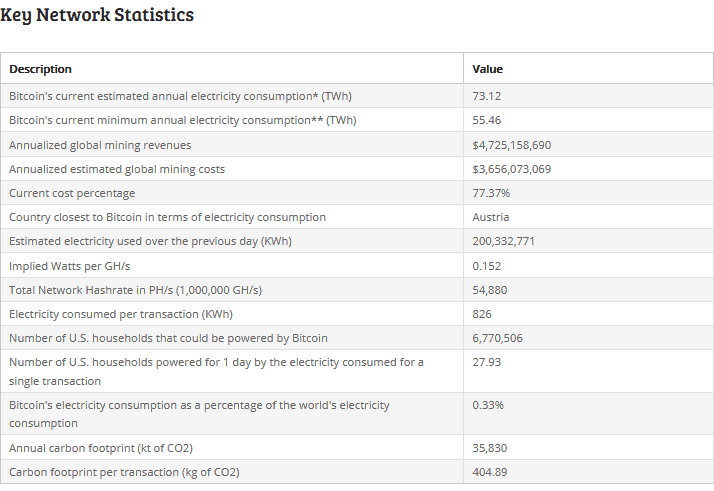Click the Annualized global mining revenues label
This screenshot has height=491, width=714.
click(100, 145)
